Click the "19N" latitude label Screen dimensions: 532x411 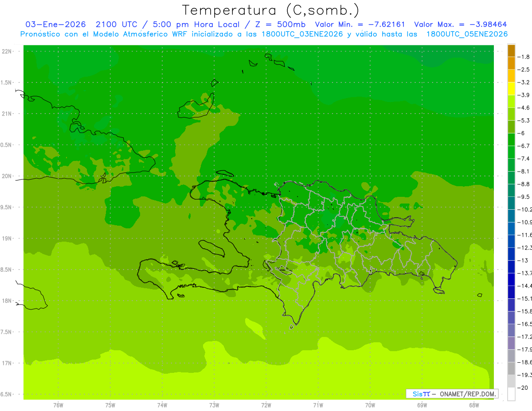coord(7,239)
